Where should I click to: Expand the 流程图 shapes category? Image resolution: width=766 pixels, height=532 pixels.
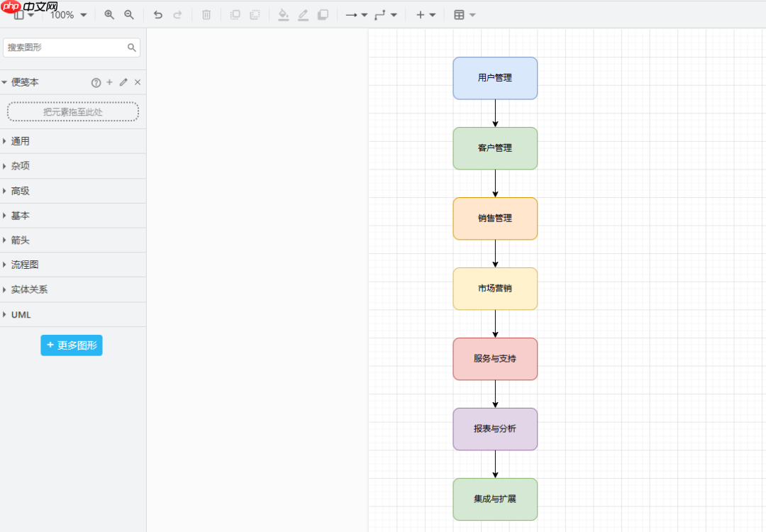coord(25,265)
